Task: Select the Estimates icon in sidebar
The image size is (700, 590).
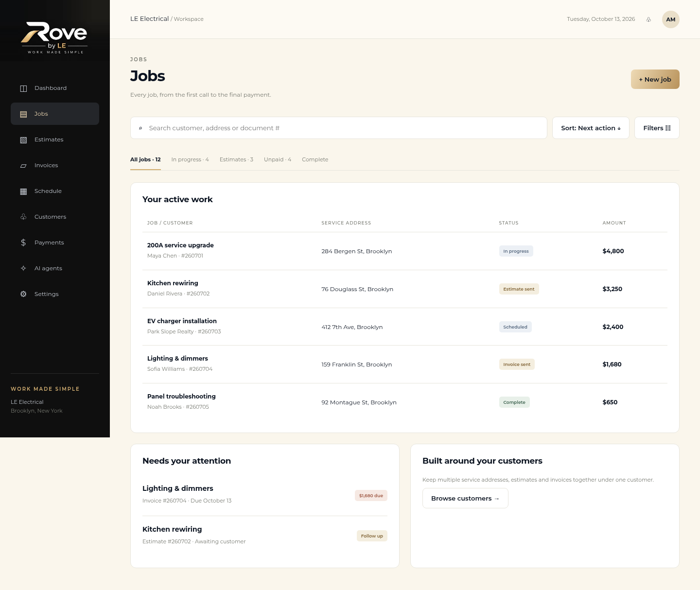Action: pyautogui.click(x=23, y=140)
